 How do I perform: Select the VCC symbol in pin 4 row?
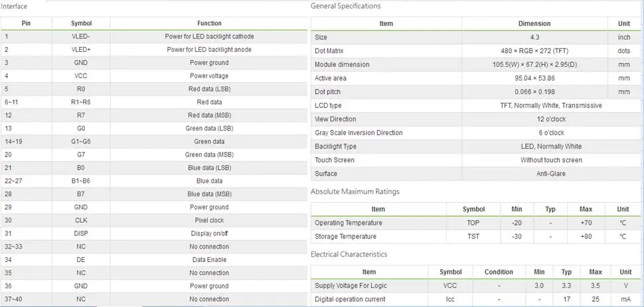coord(81,76)
